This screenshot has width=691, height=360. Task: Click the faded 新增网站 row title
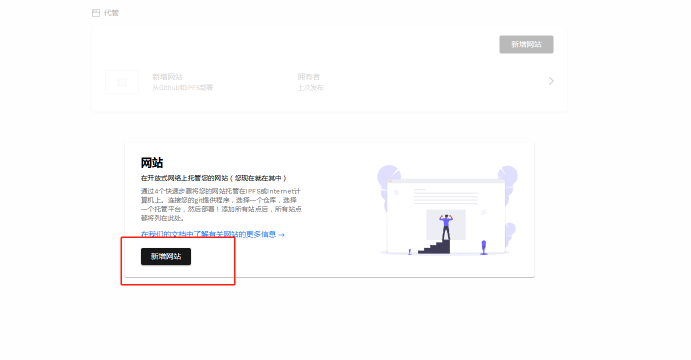click(x=167, y=77)
